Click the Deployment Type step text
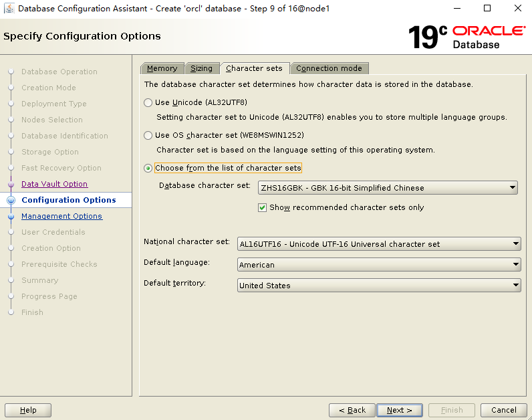 pos(54,104)
